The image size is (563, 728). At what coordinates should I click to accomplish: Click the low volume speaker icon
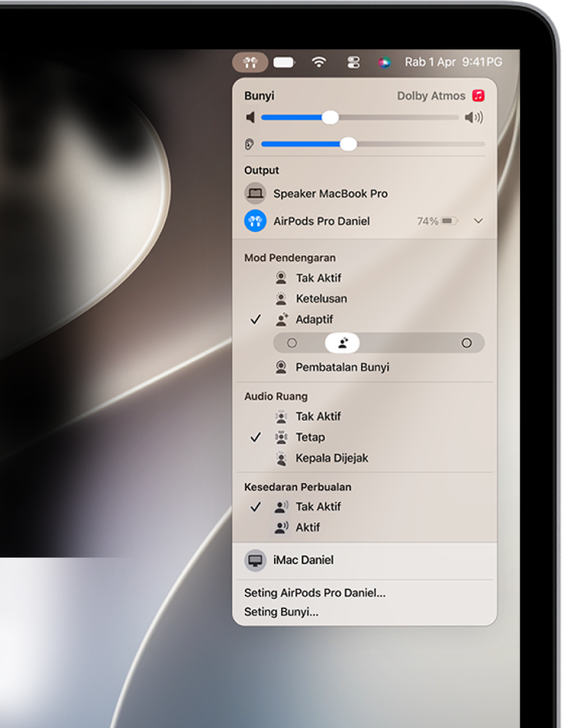[250, 118]
